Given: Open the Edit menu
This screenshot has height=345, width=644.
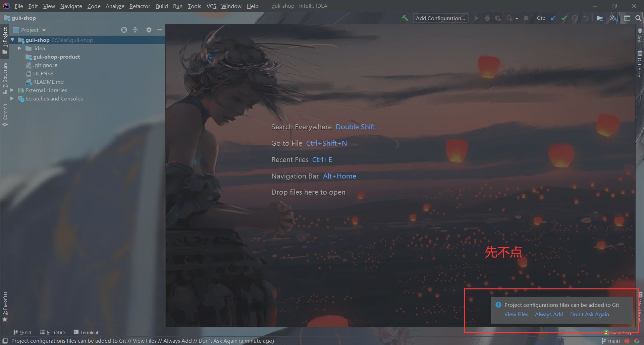Looking at the screenshot, I should (x=33, y=6).
